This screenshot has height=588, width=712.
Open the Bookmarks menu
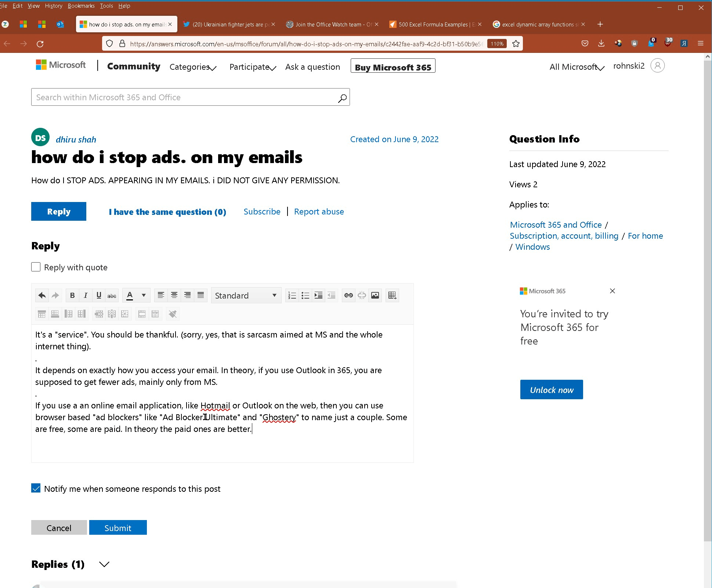(x=81, y=6)
